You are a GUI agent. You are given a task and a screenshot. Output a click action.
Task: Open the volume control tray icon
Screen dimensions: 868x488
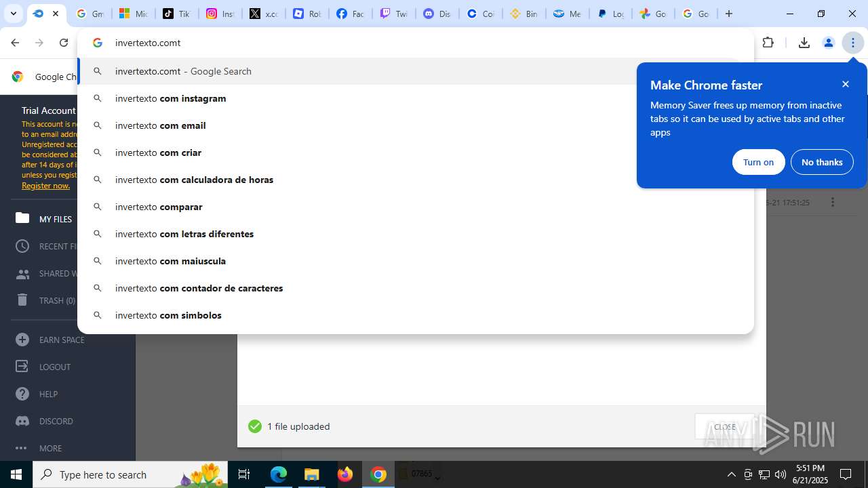pyautogui.click(x=781, y=474)
